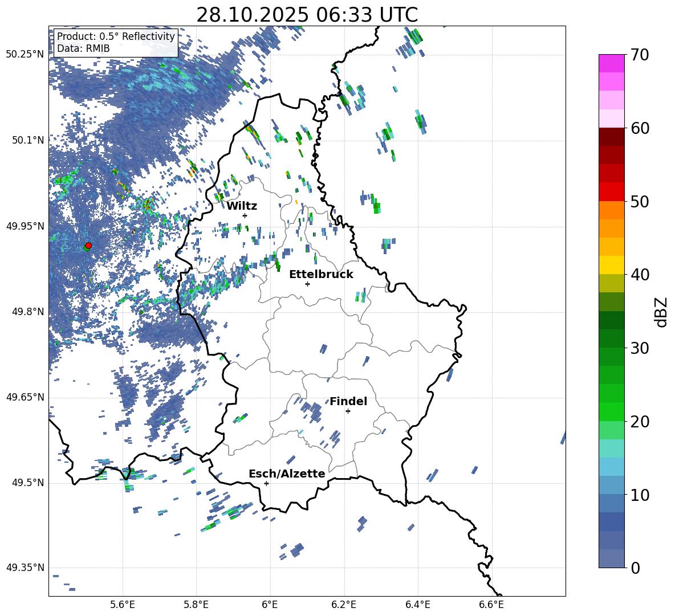The height and width of the screenshot is (616, 675).
Task: Click the 6.6°E longitude label
Action: (x=491, y=605)
